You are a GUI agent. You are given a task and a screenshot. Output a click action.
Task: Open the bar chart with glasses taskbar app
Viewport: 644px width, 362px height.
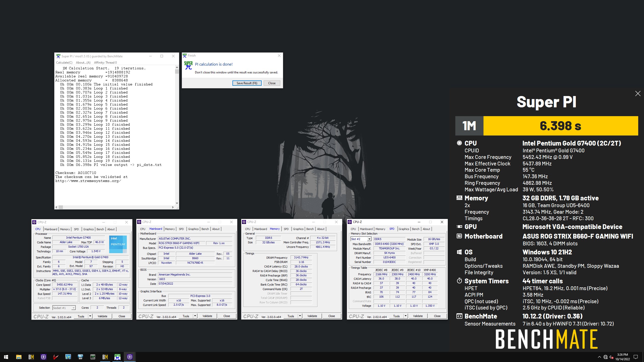(x=68, y=357)
